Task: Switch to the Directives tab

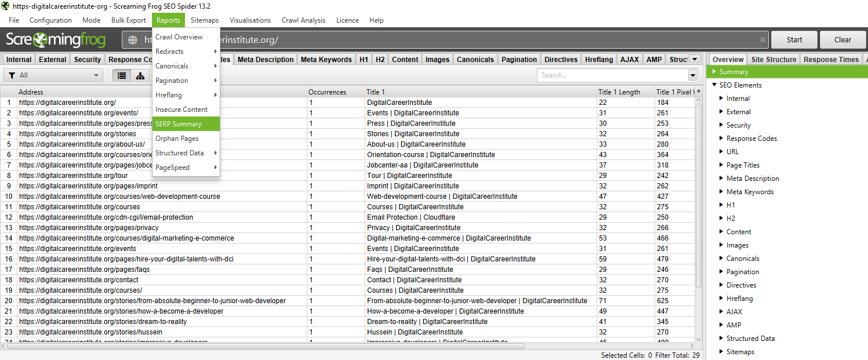Action: pyautogui.click(x=561, y=59)
